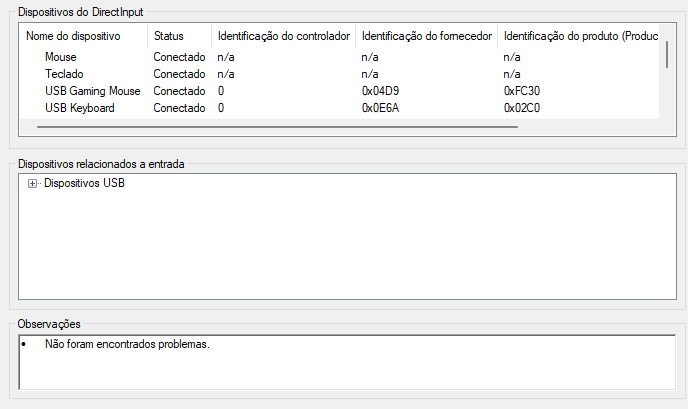Click Identificação do fornecedor column header
The image size is (688, 409).
click(x=426, y=36)
